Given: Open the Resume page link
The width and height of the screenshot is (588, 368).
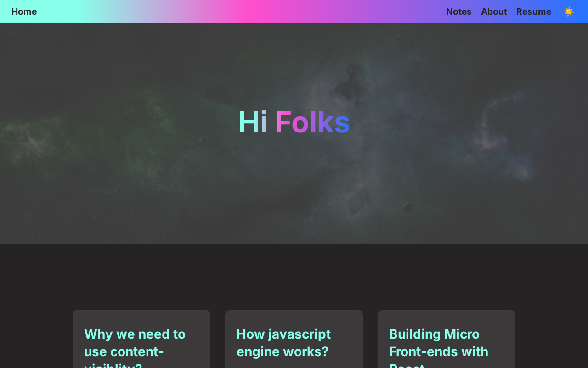Looking at the screenshot, I should click(533, 11).
